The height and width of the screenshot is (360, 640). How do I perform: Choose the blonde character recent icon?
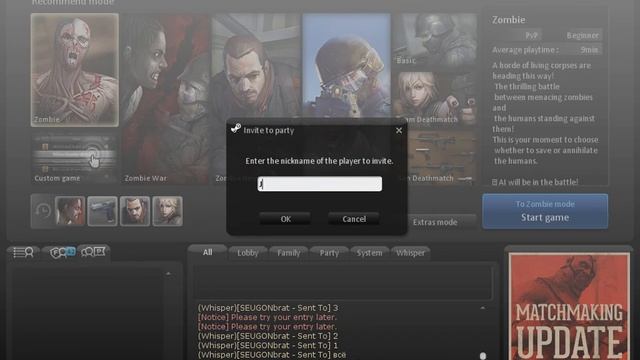[x=167, y=211]
